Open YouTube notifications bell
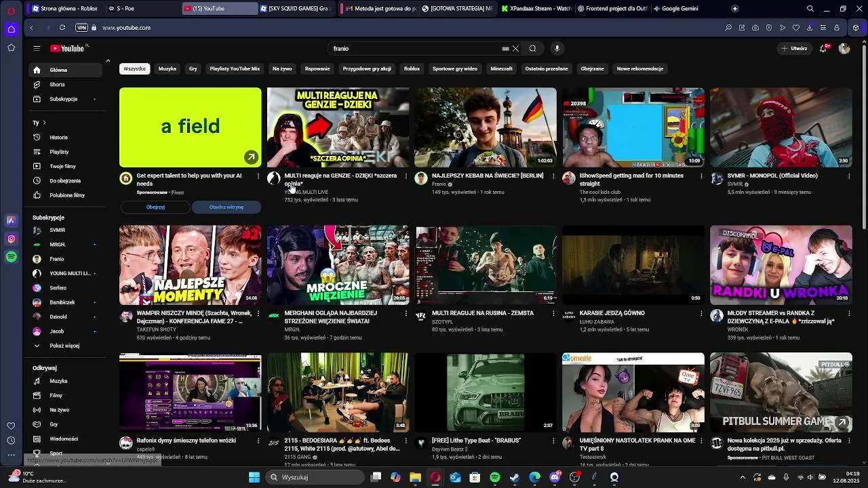This screenshot has height=488, width=868. pos(824,48)
